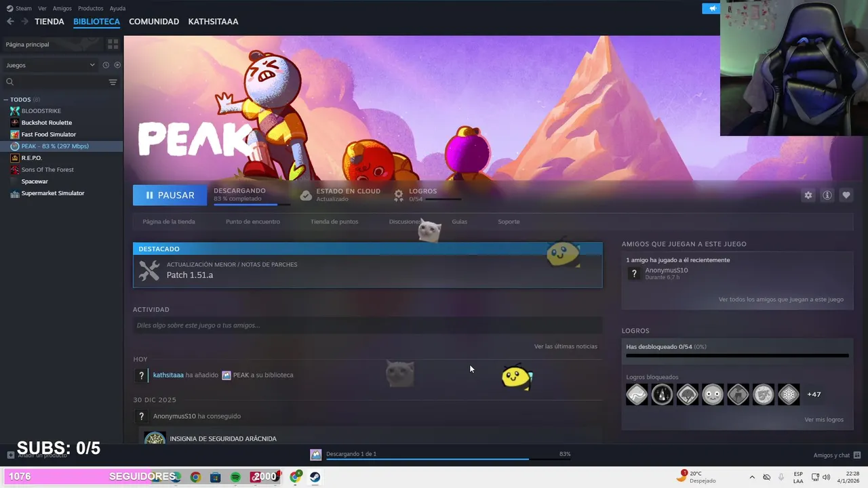Screen dimensions: 868x488
Task: Click the Página principal library home button
Action: click(52, 44)
